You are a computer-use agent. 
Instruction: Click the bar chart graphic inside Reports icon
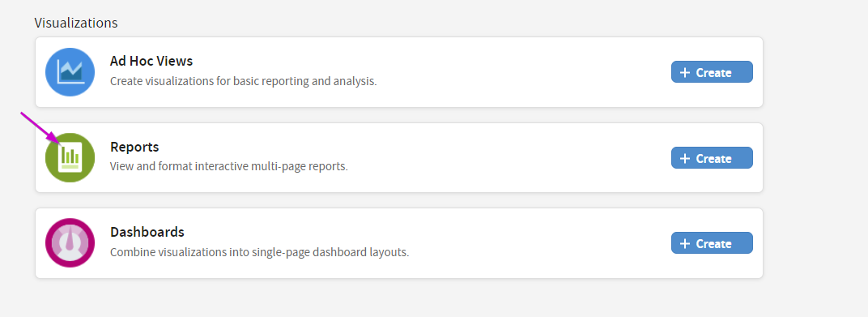[70, 155]
